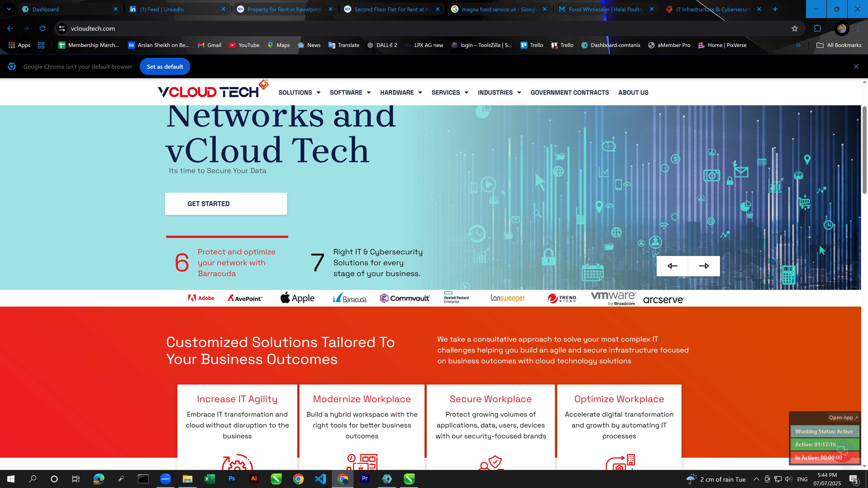This screenshot has height=488, width=868.
Task: Show more bookmarks via double chevron
Action: pos(798,45)
